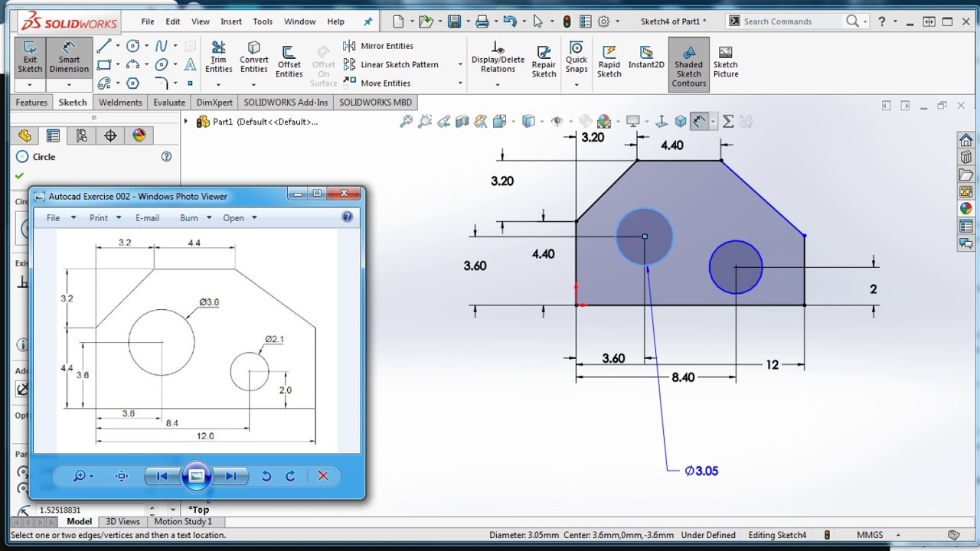The image size is (980, 551).
Task: Toggle Instant2D mode
Action: click(646, 58)
